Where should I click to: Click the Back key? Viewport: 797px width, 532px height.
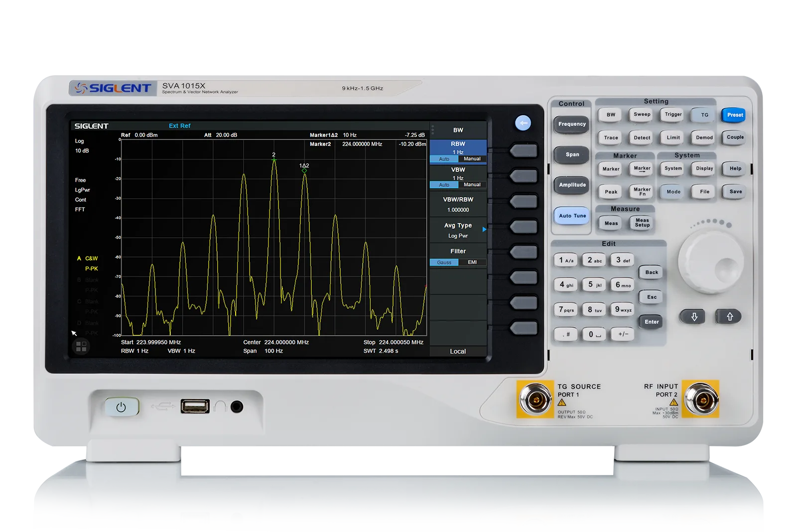[651, 272]
